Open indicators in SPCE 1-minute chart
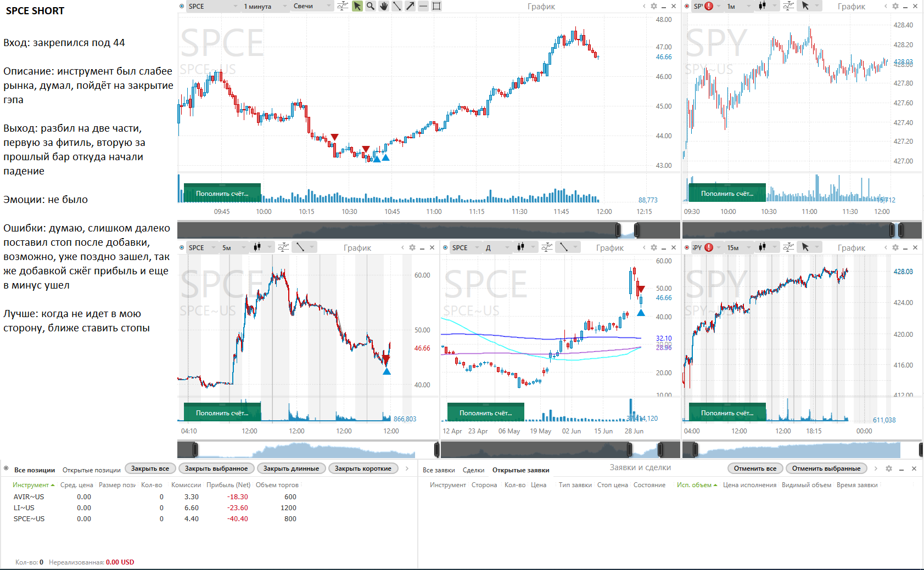The image size is (924, 570). (343, 6)
